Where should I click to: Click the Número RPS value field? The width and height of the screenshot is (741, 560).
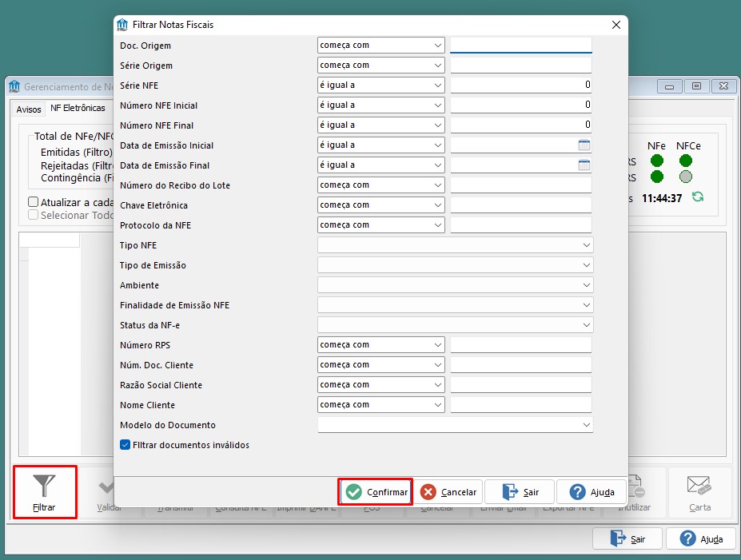pyautogui.click(x=521, y=344)
